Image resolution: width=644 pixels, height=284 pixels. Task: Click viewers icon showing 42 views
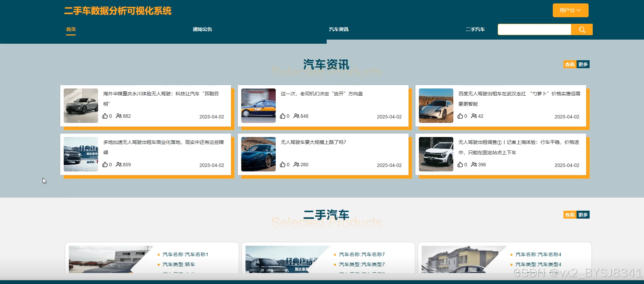[474, 116]
